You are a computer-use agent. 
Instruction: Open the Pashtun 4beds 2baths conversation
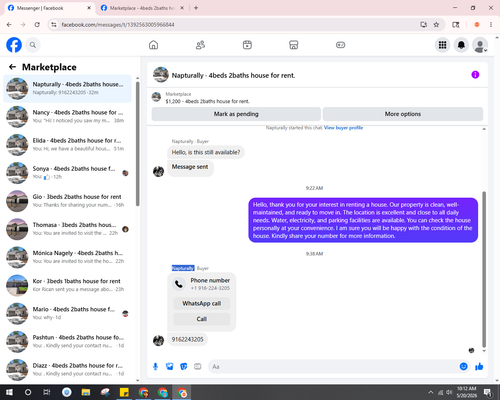(67, 341)
